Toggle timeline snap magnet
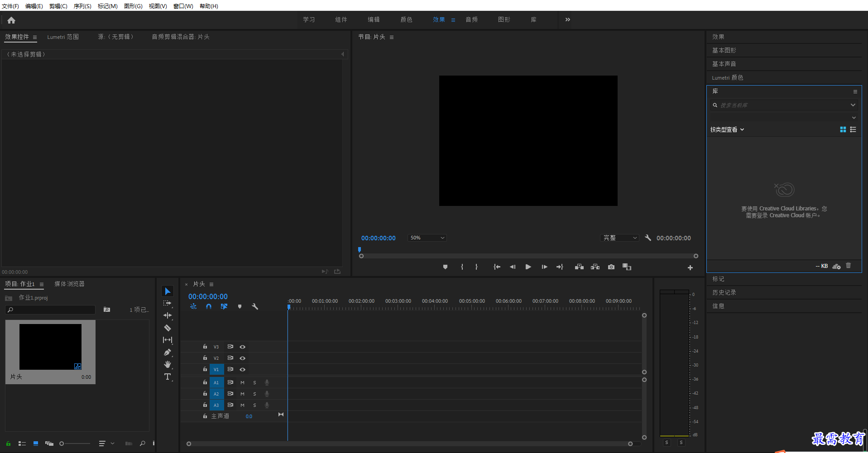This screenshot has width=868, height=453. 209,306
